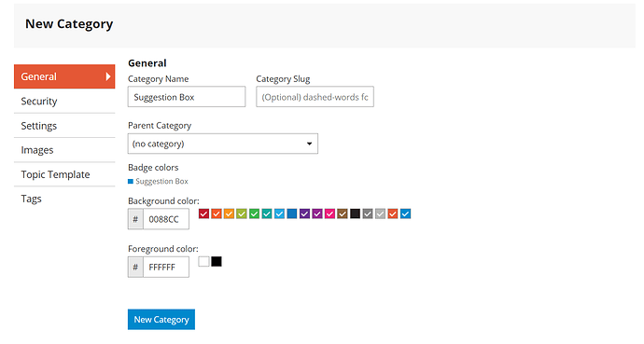644x344 pixels.
Task: Select the teal background swatch
Action: tap(267, 213)
